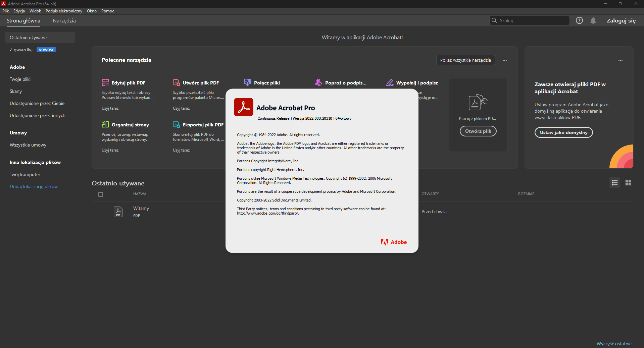Screen dimensions: 644x348
Task: Click the NAZWA column header
Action: (x=140, y=194)
